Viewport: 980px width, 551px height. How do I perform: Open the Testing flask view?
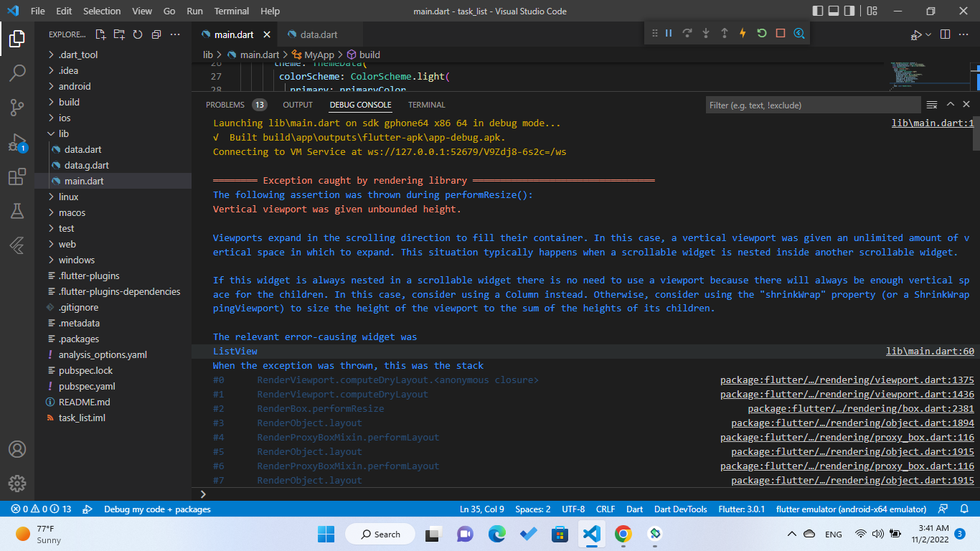coord(17,211)
